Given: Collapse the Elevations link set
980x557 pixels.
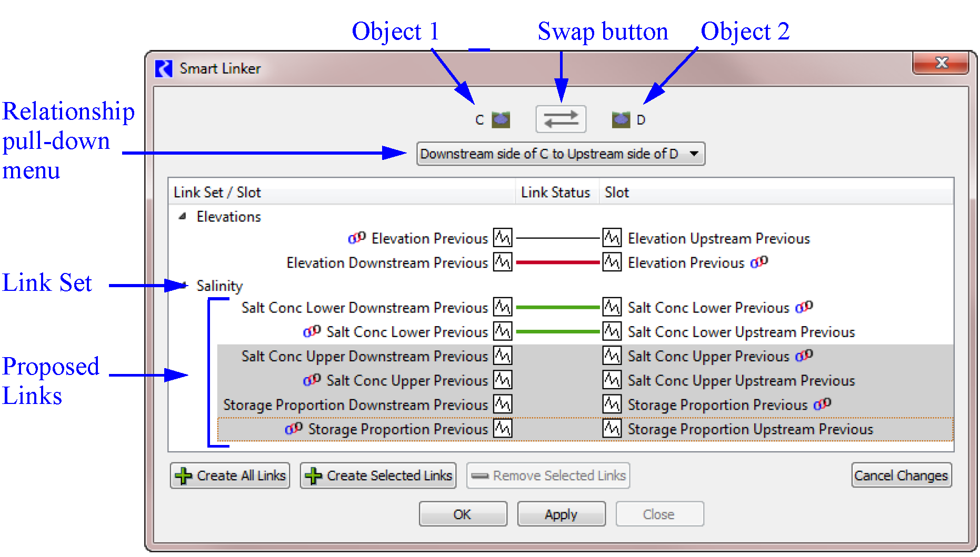Looking at the screenshot, I should click(183, 216).
